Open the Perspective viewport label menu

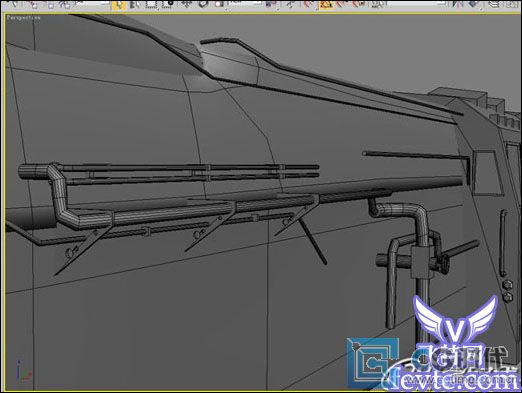pos(23,18)
